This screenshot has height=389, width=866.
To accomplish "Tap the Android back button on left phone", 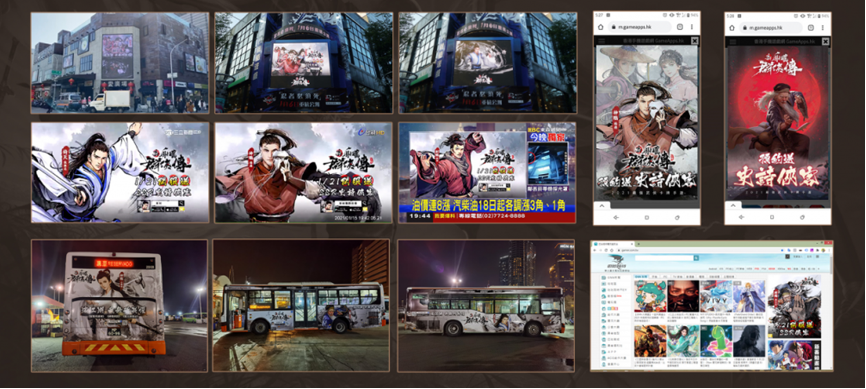I will pos(616,218).
